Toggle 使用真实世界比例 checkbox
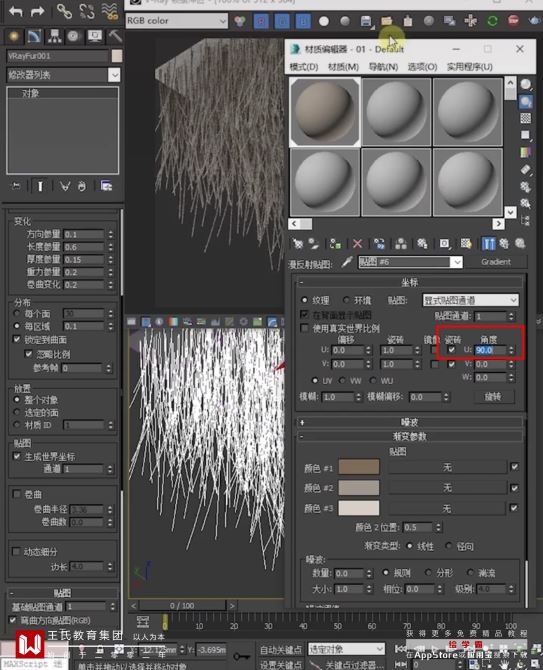543x670 pixels. point(305,328)
